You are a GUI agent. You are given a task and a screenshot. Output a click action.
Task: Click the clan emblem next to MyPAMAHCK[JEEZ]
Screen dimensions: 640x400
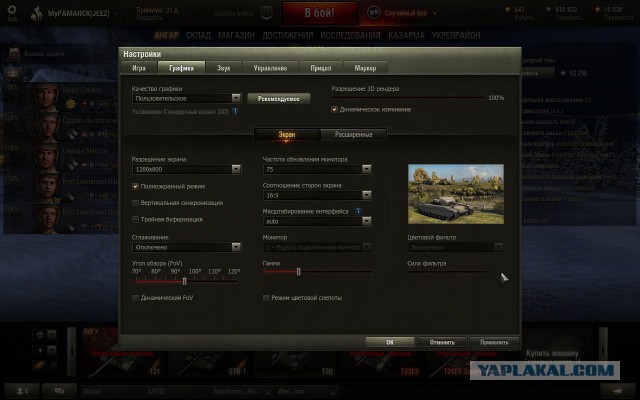pyautogui.click(x=37, y=13)
